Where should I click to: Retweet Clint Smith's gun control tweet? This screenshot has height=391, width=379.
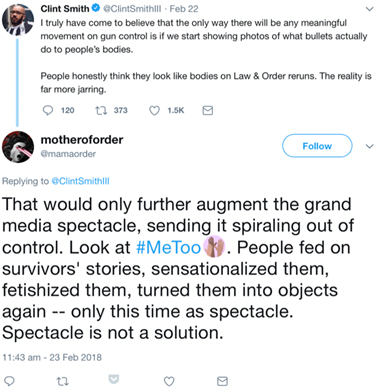[100, 110]
